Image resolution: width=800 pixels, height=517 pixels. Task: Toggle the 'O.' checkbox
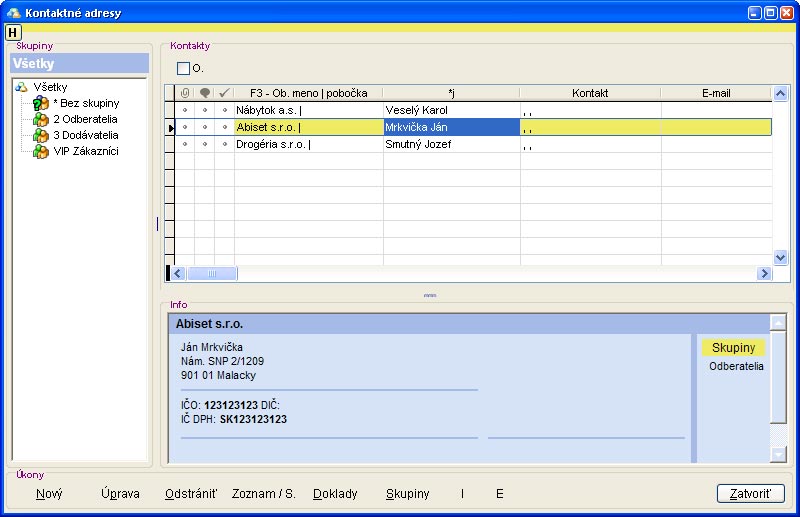(183, 69)
